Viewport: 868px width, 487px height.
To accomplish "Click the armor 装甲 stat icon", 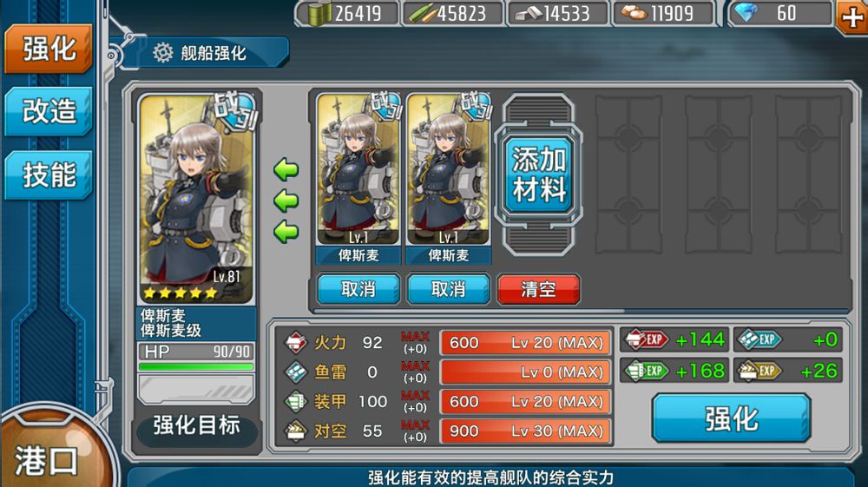I will coord(296,401).
